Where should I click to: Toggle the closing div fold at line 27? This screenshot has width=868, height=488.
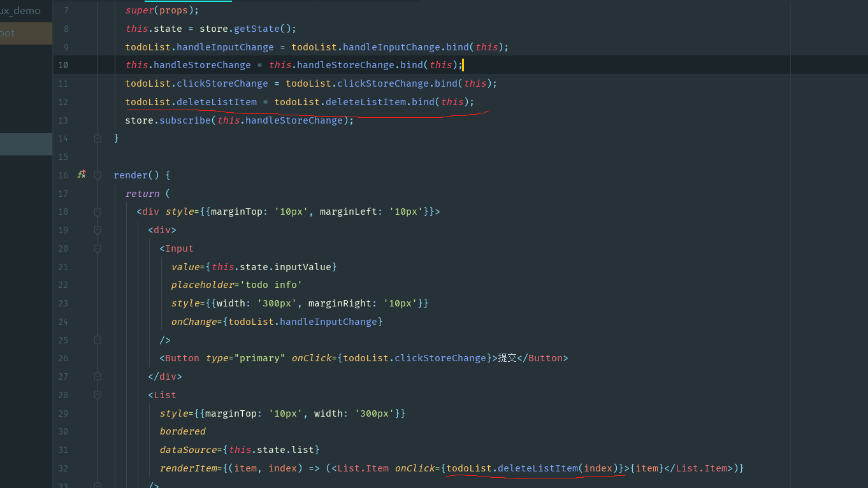[98, 377]
